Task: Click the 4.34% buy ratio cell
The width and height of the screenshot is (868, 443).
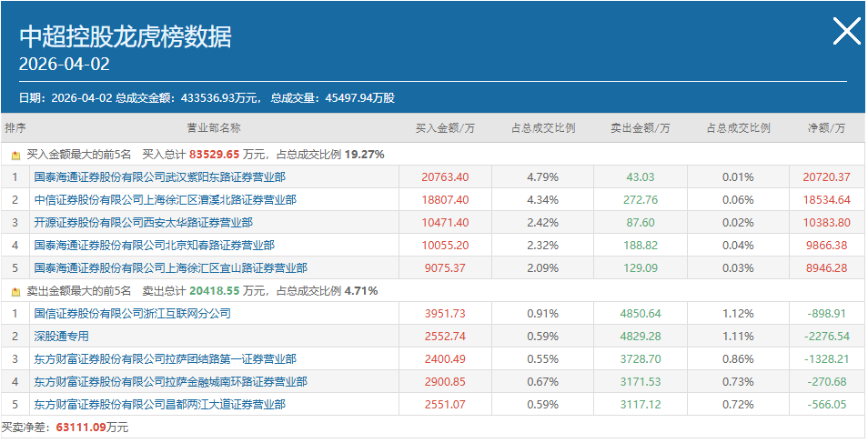Action: tap(543, 200)
